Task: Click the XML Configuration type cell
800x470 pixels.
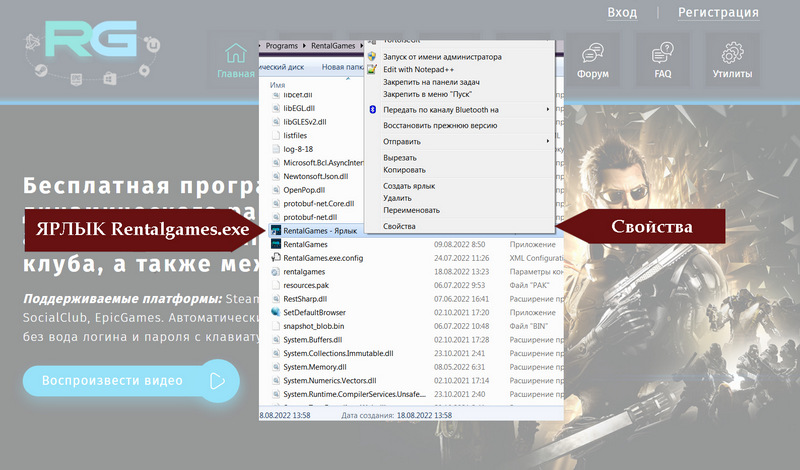Action: tap(536, 258)
